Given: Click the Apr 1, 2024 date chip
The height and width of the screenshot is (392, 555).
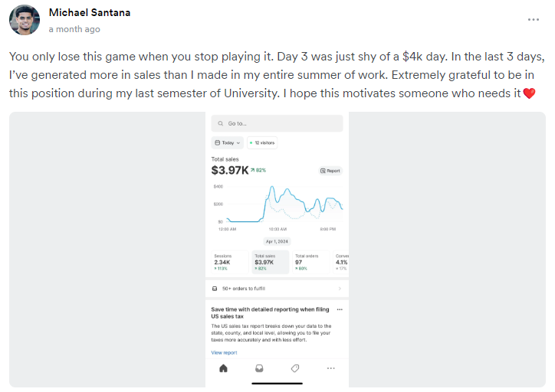Looking at the screenshot, I should (277, 240).
